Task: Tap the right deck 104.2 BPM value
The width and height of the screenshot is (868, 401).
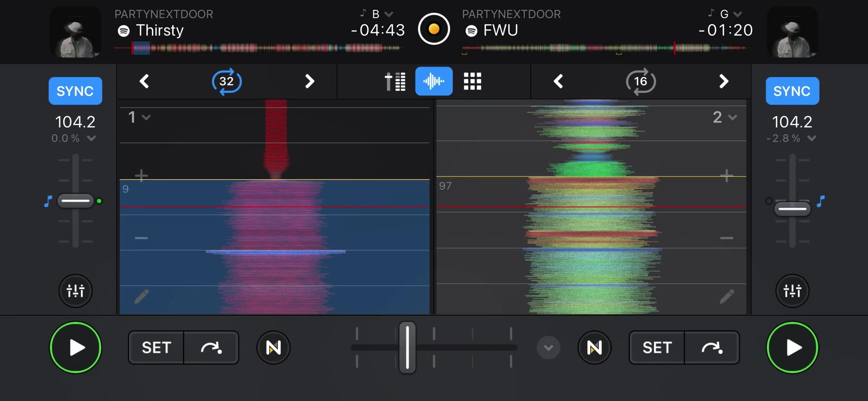Action: click(792, 121)
